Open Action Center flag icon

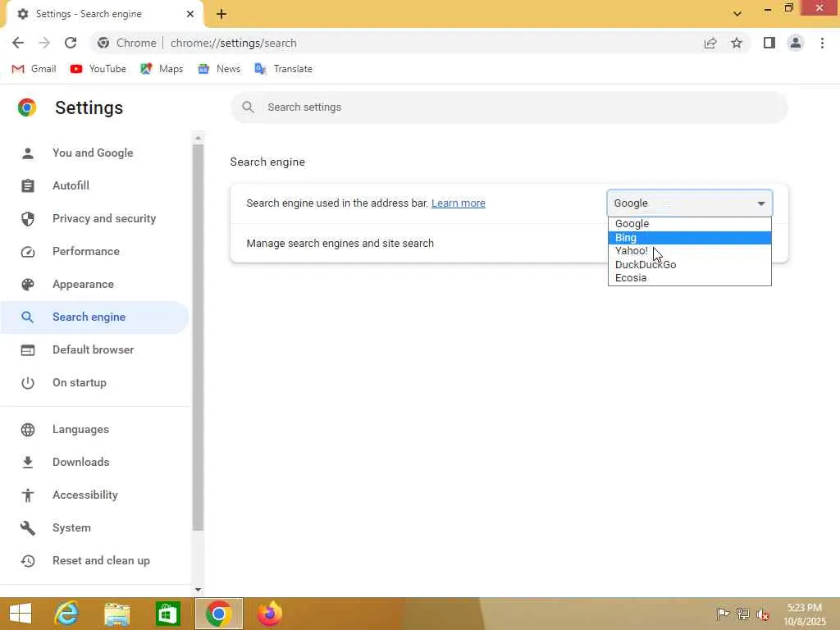coord(723,614)
